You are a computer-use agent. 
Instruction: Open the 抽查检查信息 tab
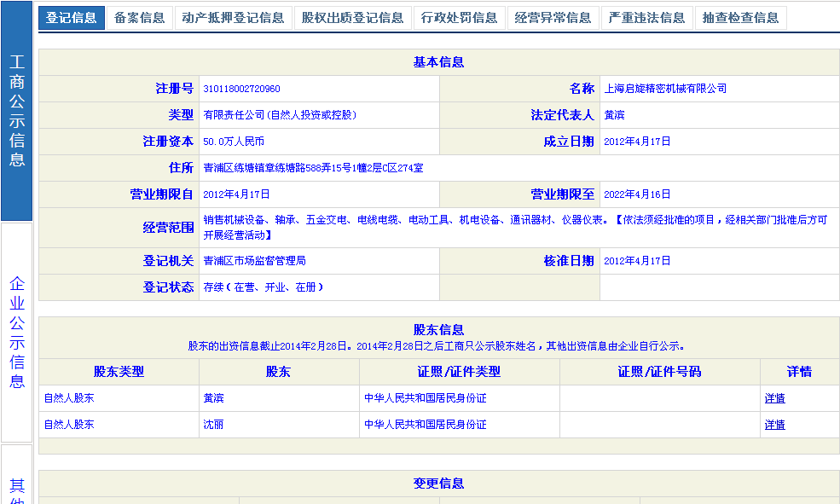[x=740, y=18]
